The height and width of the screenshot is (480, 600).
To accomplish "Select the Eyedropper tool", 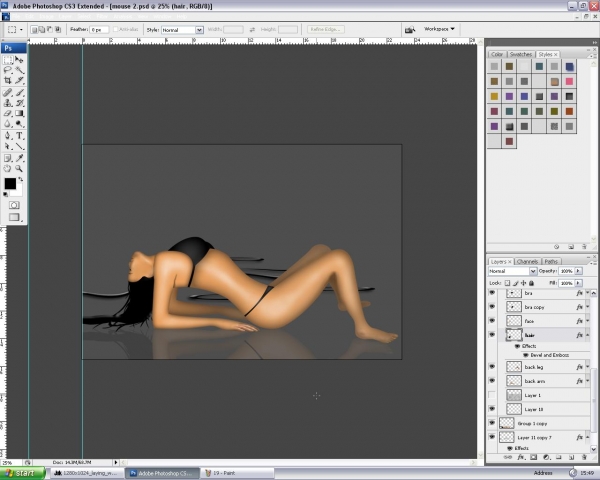I will [19, 158].
